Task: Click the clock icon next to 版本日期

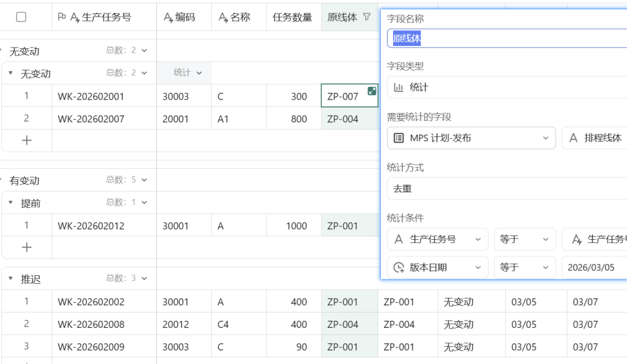Action: tap(399, 267)
